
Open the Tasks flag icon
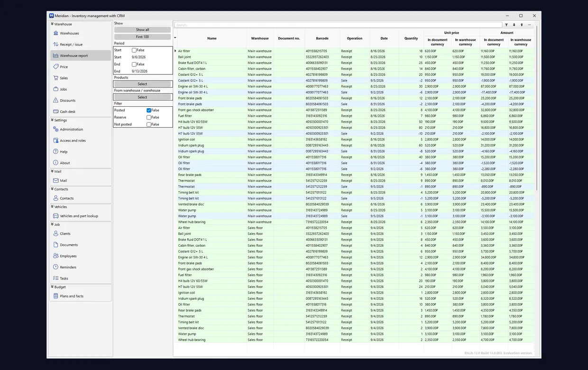[x=55, y=278]
